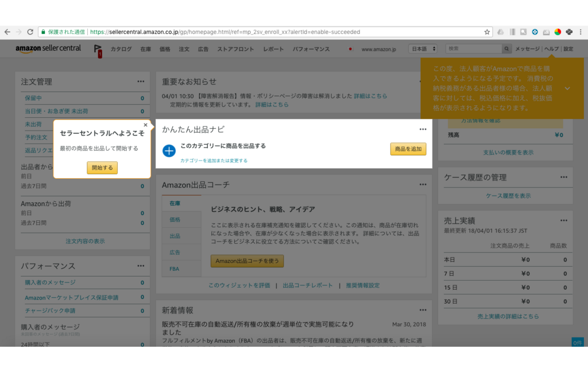Select the 広告 tab in 出品コーチ
Viewport: 588px width, 368px height.
pos(181,252)
